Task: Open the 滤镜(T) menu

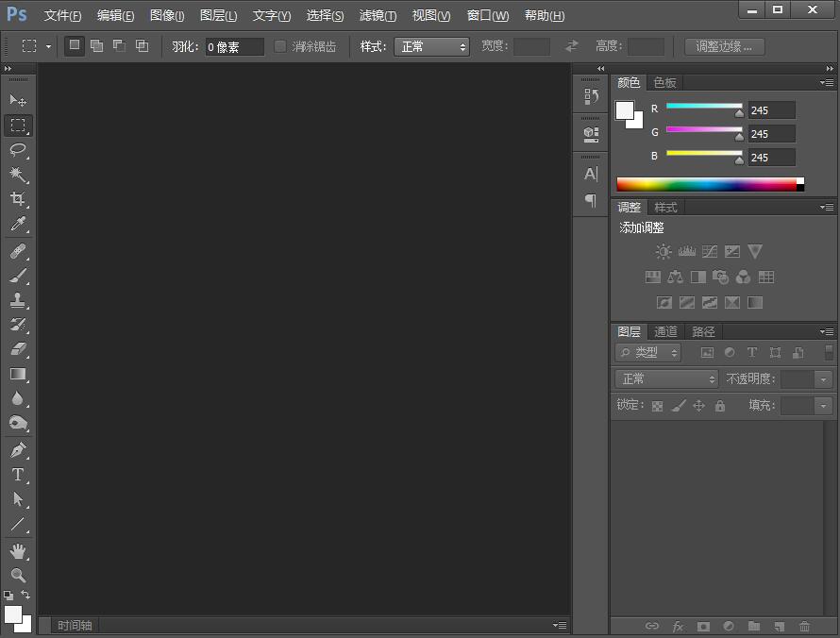Action: pyautogui.click(x=378, y=15)
